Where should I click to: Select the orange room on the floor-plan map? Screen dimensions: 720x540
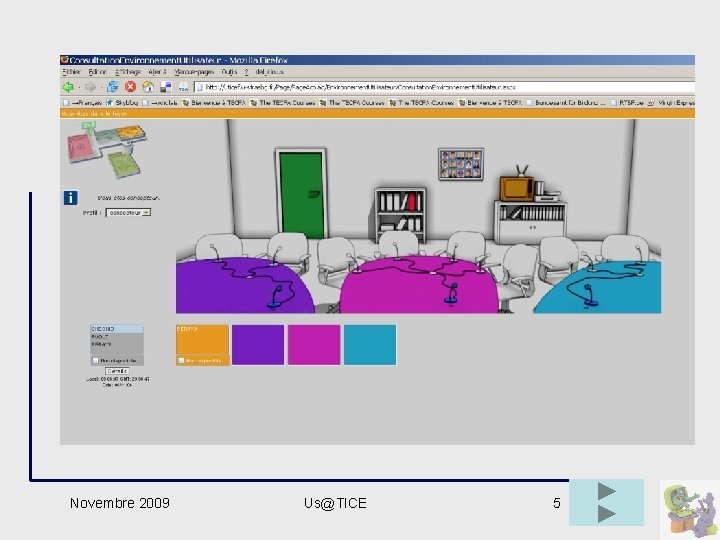tap(130, 133)
